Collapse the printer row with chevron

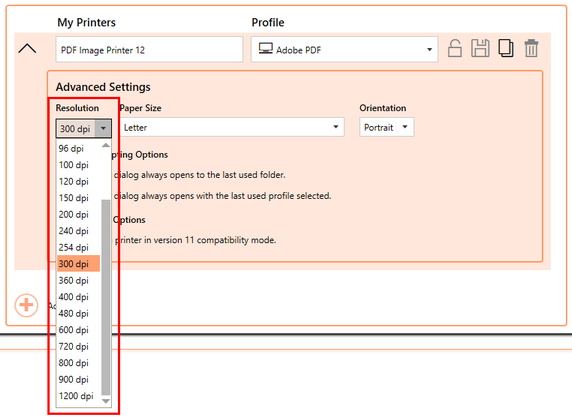coord(27,49)
